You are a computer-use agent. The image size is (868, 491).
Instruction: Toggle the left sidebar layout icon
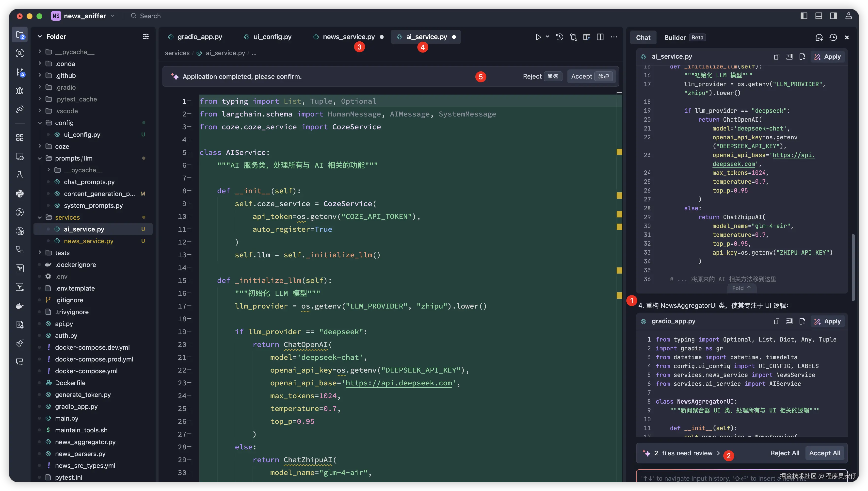click(804, 16)
